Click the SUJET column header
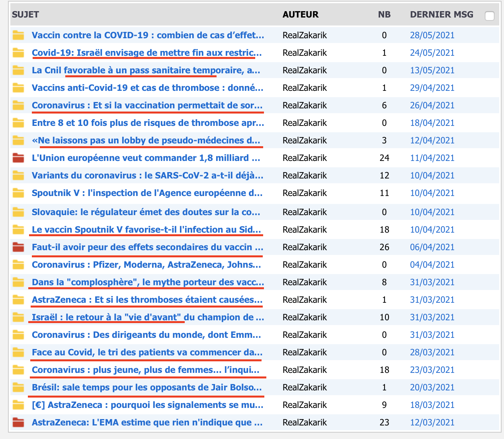The height and width of the screenshot is (439, 504). [x=25, y=15]
